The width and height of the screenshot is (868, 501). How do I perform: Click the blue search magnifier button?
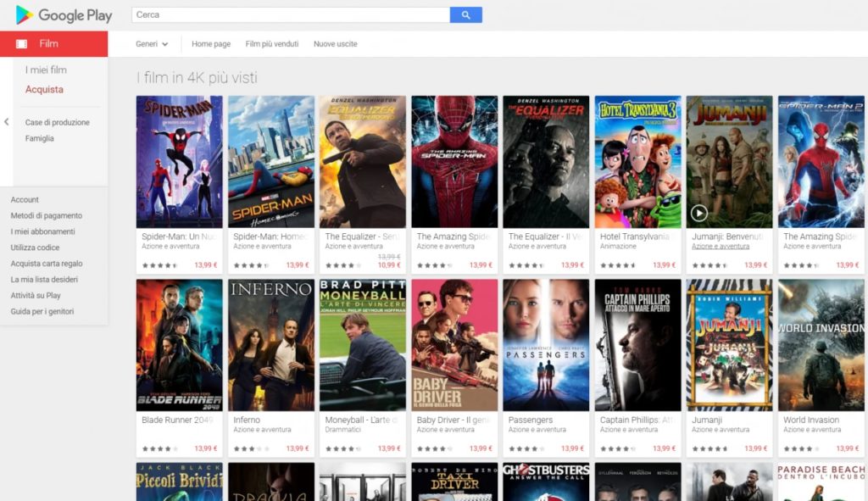(465, 15)
